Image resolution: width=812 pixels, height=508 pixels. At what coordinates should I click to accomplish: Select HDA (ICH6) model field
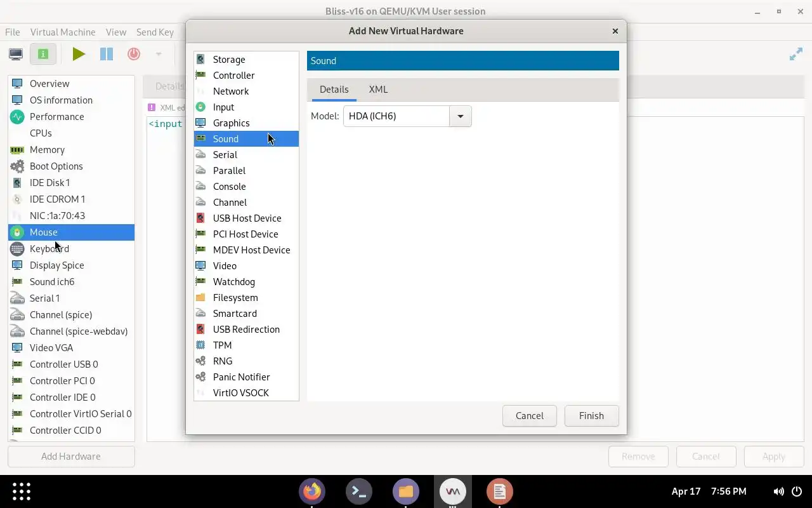tap(396, 116)
